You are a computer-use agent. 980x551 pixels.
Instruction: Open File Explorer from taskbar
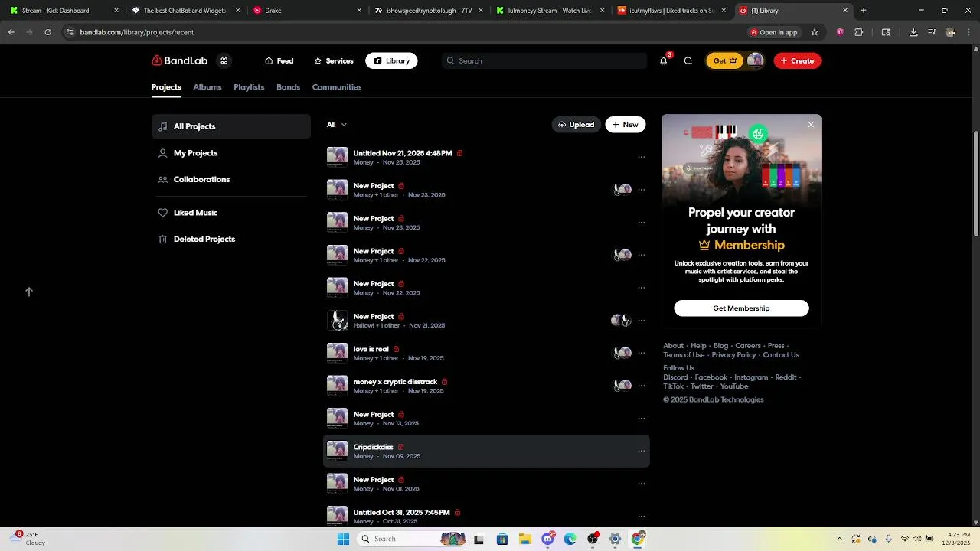(525, 539)
